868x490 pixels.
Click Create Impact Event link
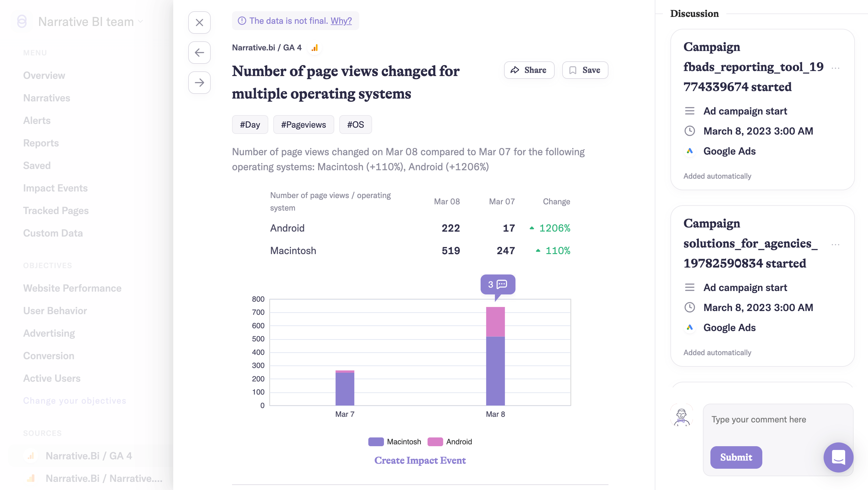420,460
